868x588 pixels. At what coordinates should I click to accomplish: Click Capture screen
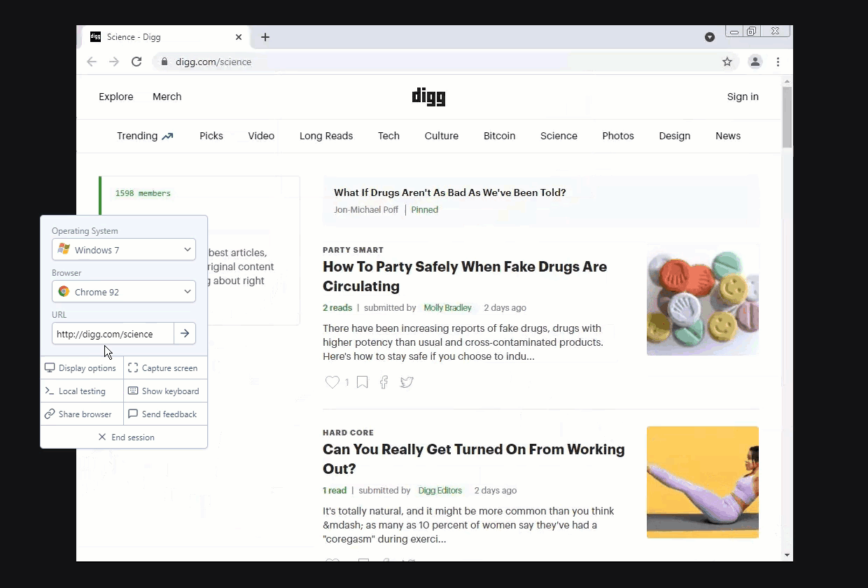click(x=165, y=368)
